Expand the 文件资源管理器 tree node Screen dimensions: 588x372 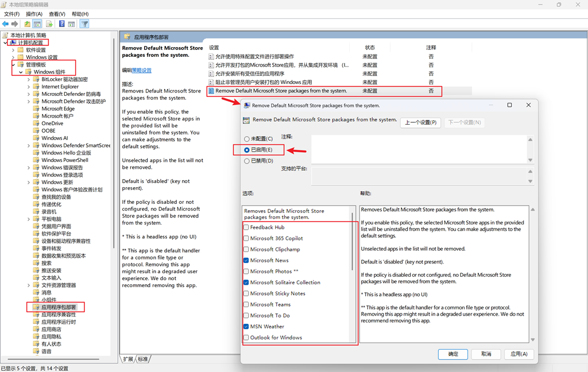(x=29, y=285)
